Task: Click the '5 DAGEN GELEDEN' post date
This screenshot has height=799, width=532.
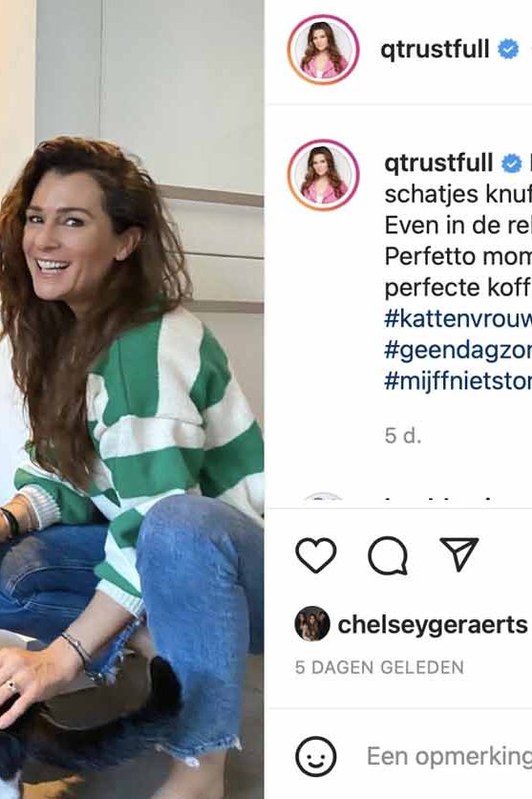Action: tap(379, 667)
